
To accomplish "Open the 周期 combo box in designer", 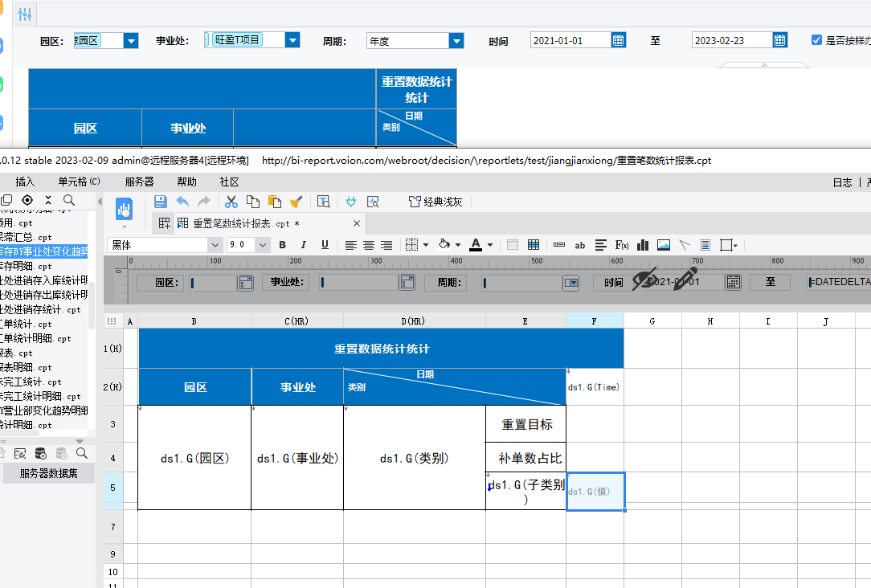I will pos(571,283).
